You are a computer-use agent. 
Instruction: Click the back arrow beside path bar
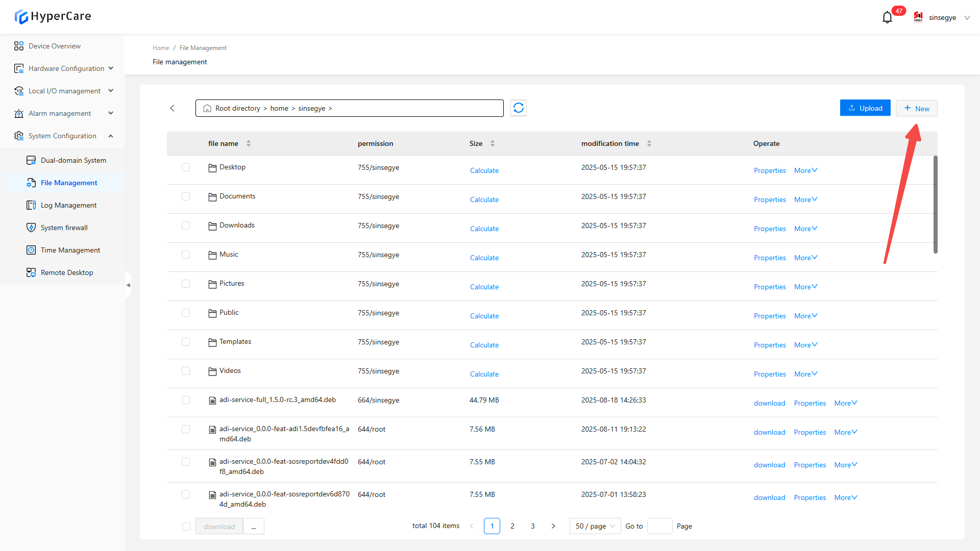coord(173,108)
